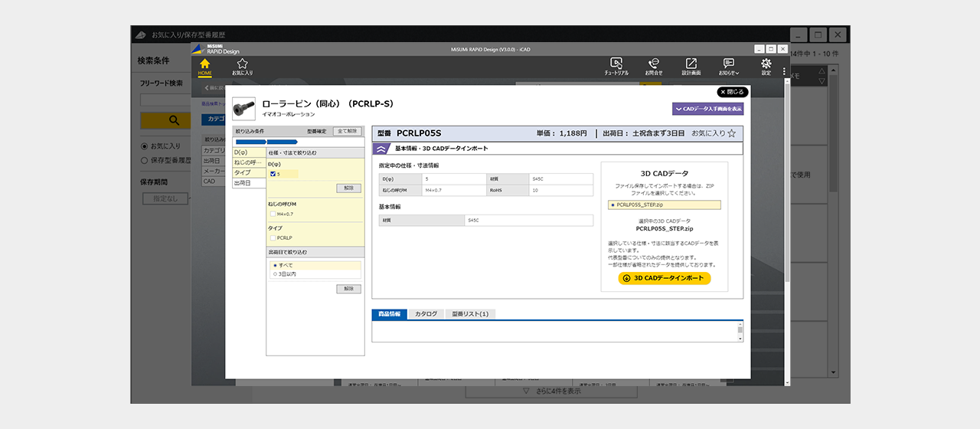980x429 pixels.
Task: Open the お知らせ notifications dropdown
Action: (x=728, y=64)
